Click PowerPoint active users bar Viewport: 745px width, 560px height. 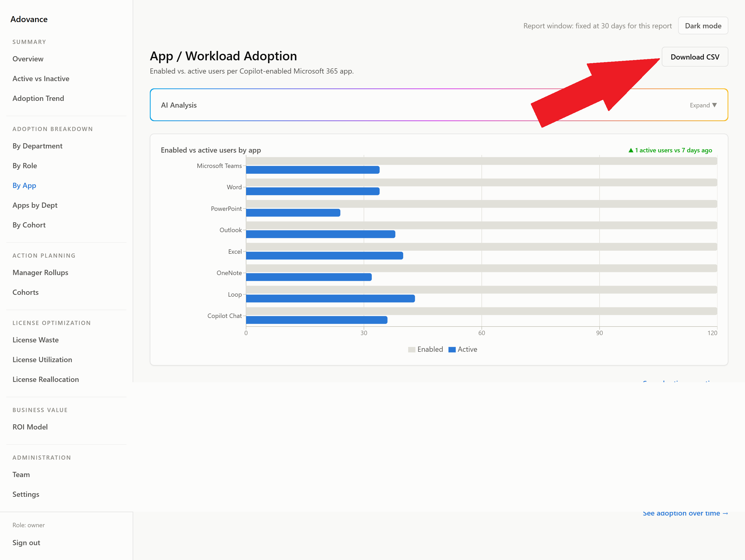[293, 213]
